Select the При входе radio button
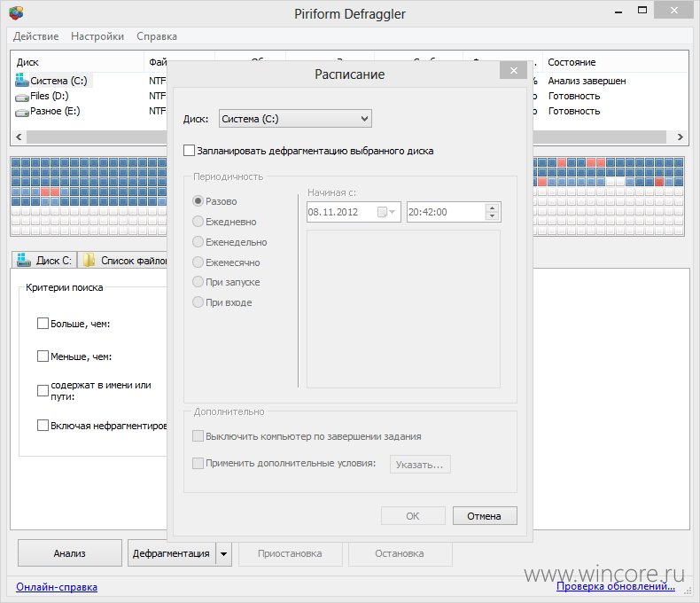Image resolution: width=700 pixels, height=603 pixels. click(198, 302)
